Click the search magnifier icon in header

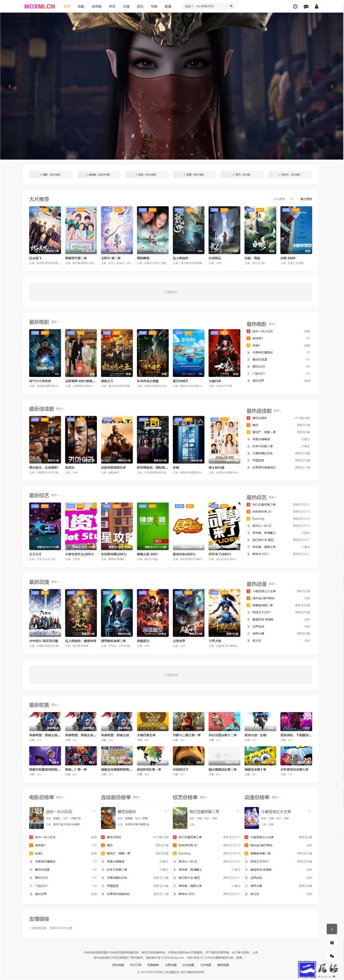point(231,6)
